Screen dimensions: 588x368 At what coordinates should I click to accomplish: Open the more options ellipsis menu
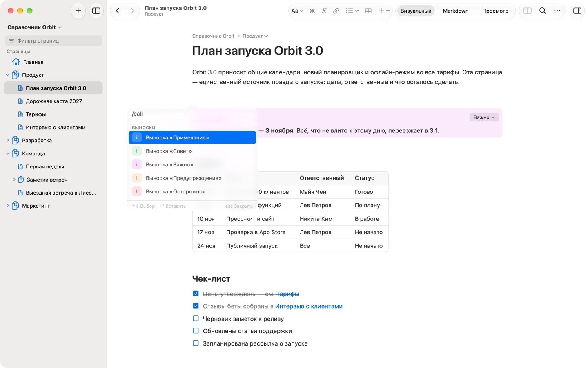pyautogui.click(x=557, y=11)
